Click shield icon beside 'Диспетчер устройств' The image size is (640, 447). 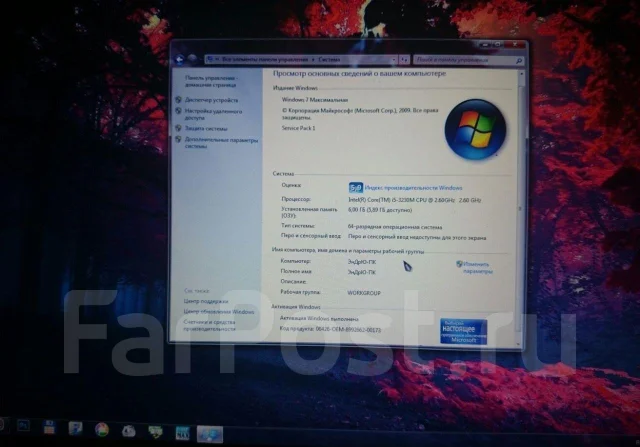click(178, 100)
